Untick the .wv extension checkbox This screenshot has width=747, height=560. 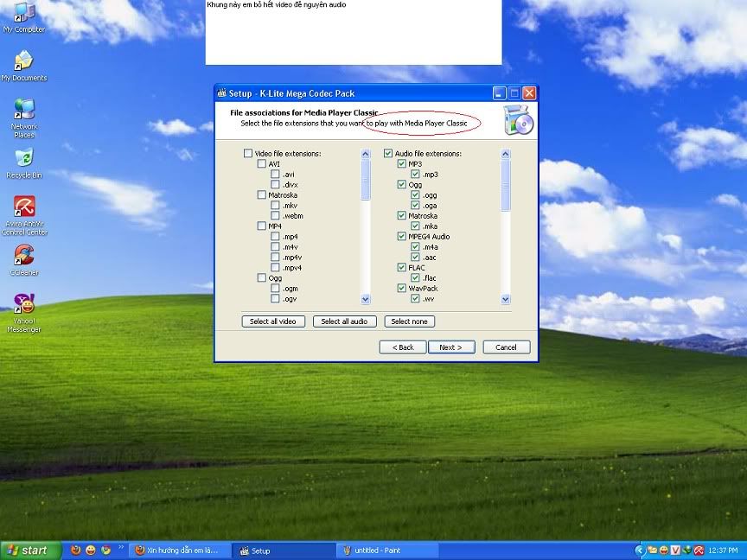point(415,298)
